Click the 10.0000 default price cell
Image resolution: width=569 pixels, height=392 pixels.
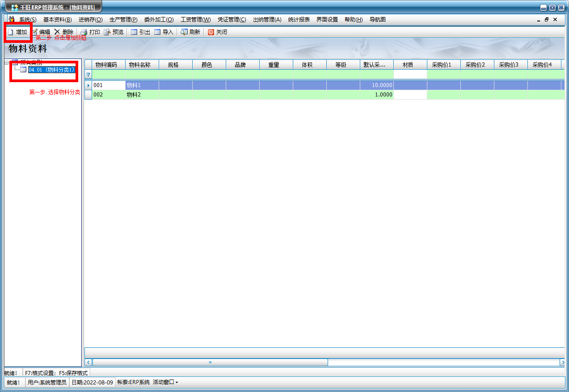(x=377, y=85)
